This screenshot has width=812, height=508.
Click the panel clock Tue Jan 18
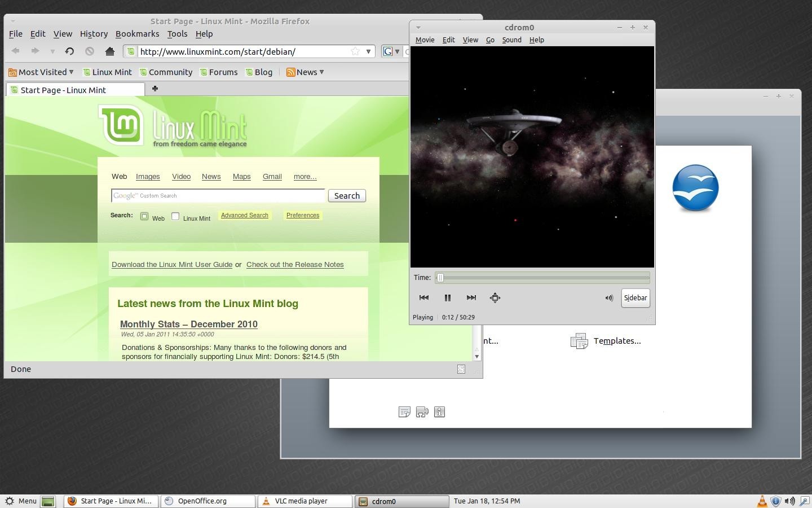(x=487, y=501)
